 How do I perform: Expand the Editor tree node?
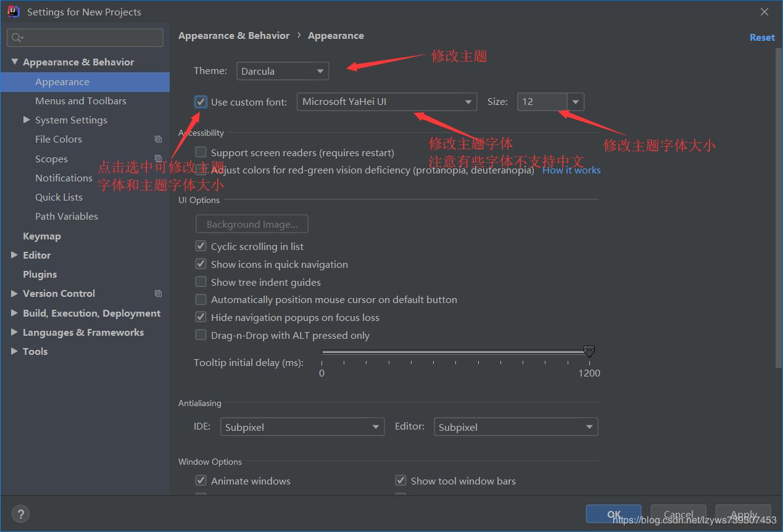15,255
